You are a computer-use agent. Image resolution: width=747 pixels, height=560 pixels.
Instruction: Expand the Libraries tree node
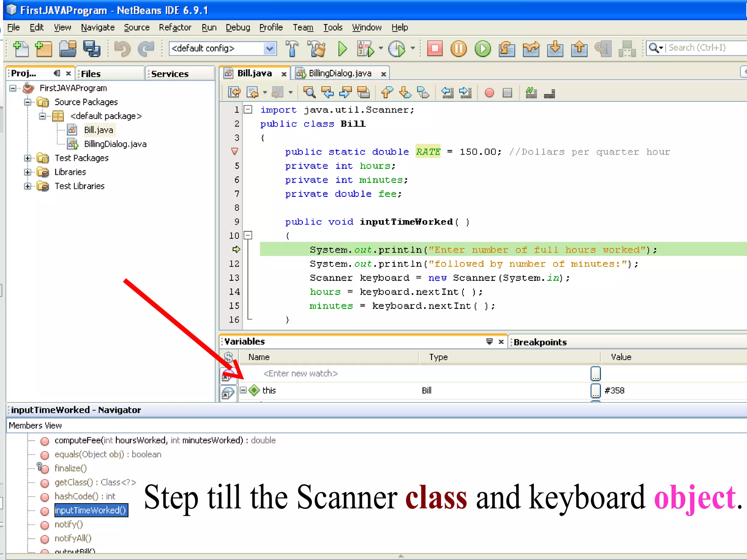point(28,172)
